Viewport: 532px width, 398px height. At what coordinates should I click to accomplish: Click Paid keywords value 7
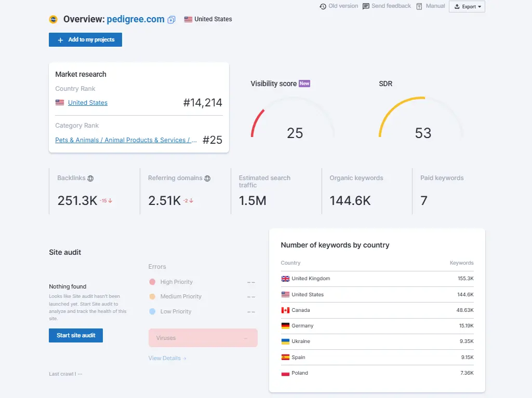424,201
